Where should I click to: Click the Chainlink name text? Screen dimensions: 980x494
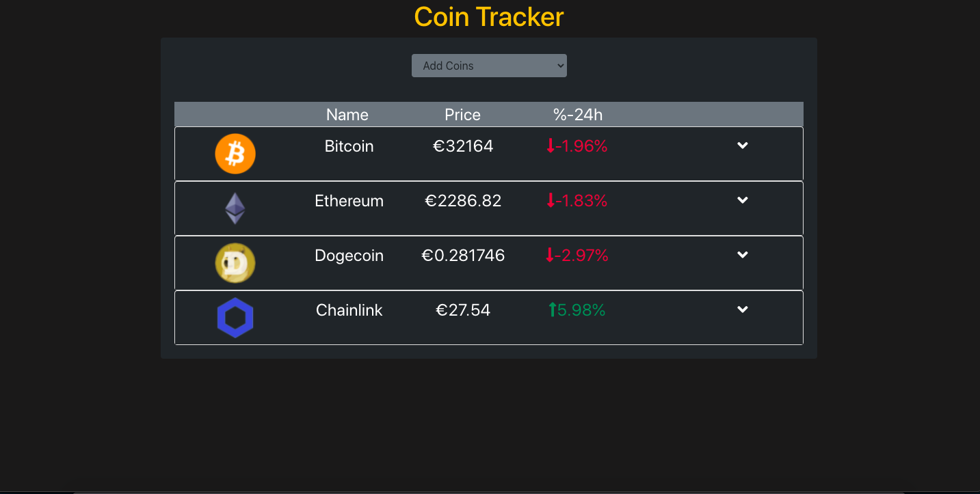pos(349,310)
